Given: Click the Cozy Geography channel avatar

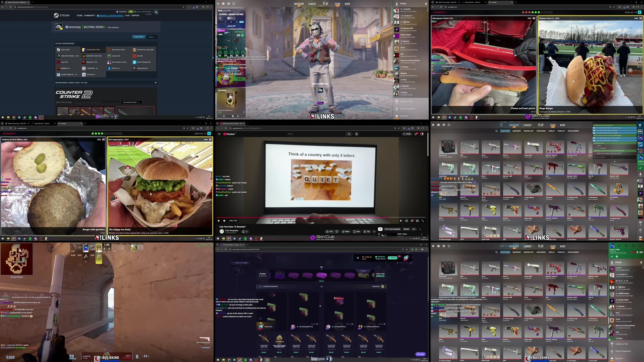Looking at the screenshot, I should pos(221,231).
